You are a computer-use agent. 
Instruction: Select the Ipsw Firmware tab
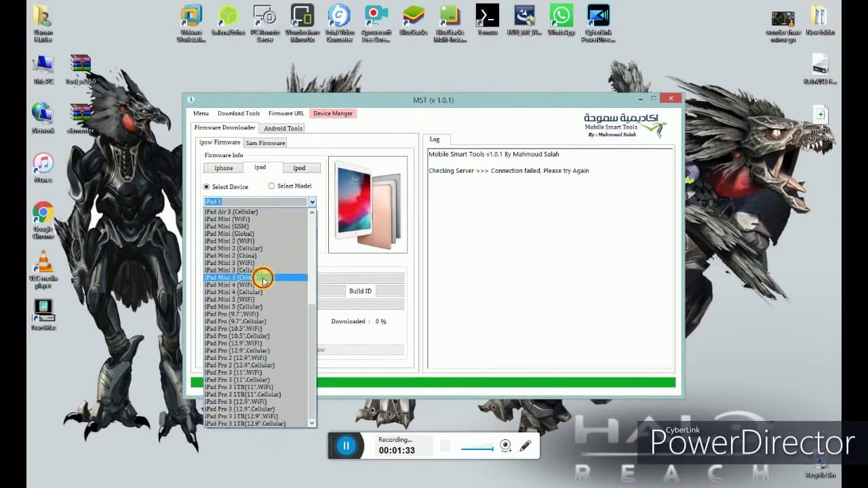[x=220, y=142]
